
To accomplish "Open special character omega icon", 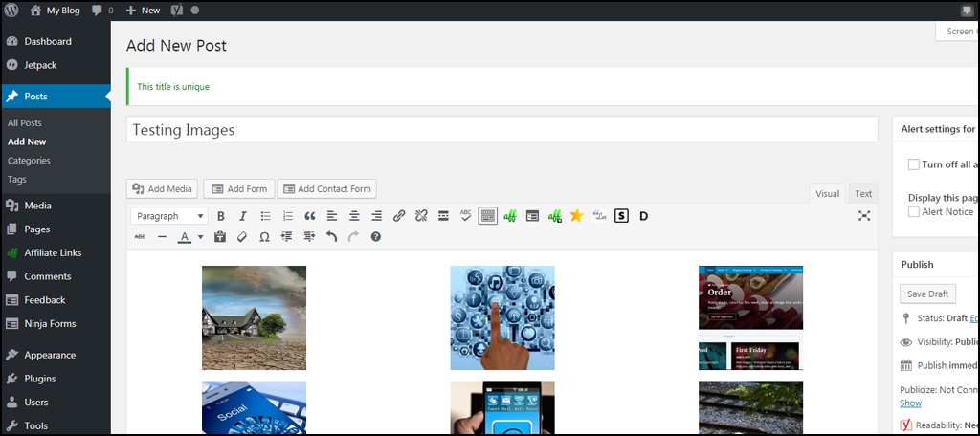I will 264,237.
